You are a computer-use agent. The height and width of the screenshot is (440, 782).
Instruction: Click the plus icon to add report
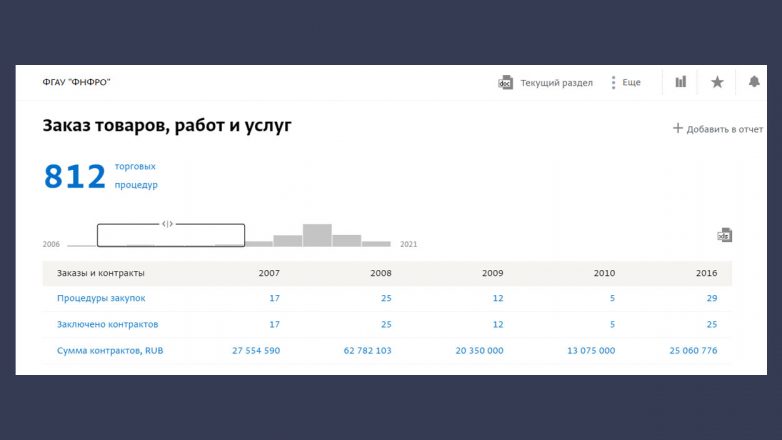coord(677,128)
